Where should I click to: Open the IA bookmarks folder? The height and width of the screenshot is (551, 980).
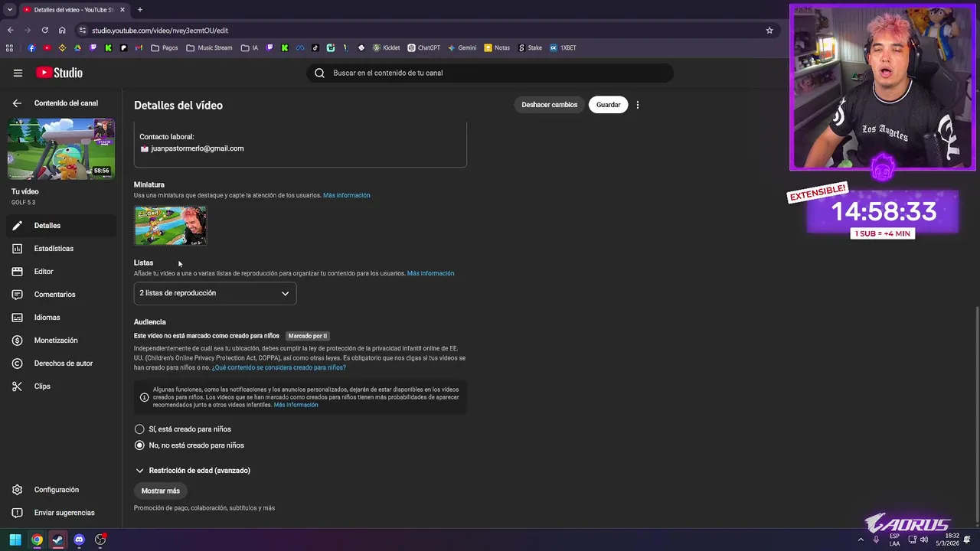[x=250, y=47]
